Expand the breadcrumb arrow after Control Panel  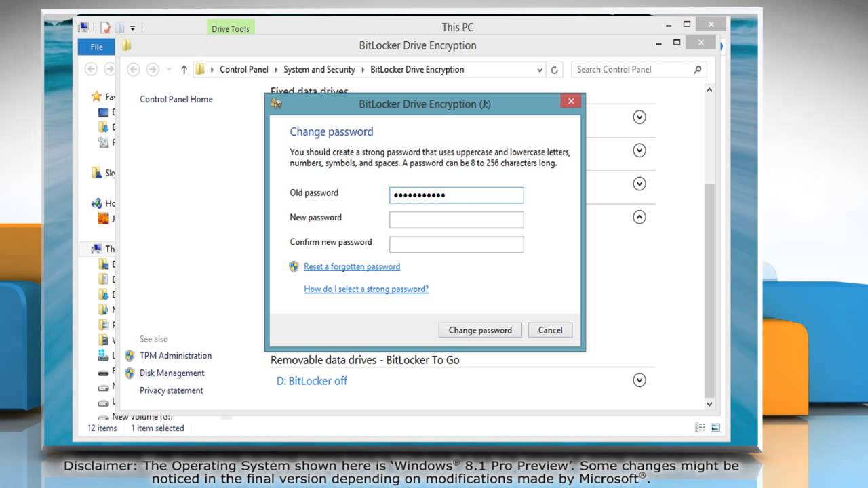pos(276,69)
